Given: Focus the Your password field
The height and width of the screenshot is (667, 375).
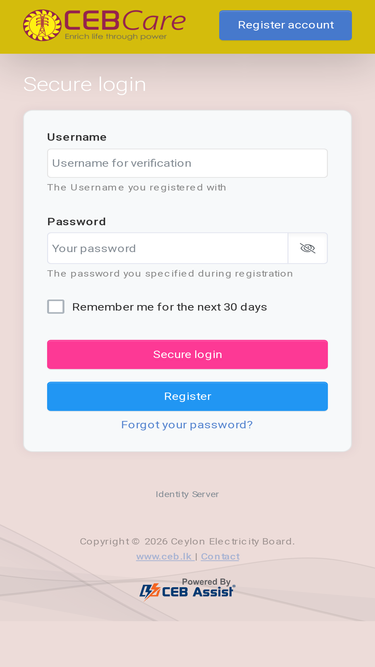Looking at the screenshot, I should (x=168, y=248).
